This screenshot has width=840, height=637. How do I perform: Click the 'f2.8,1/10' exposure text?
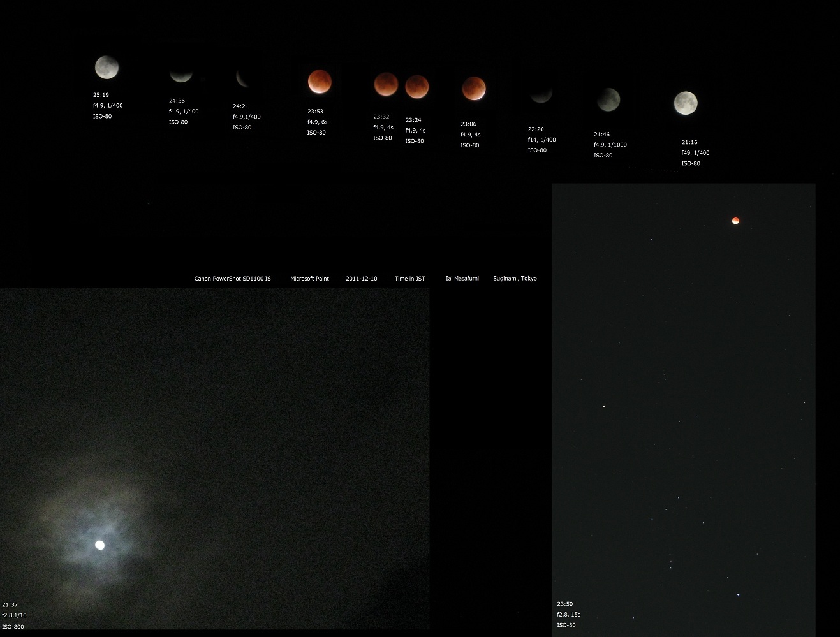[14, 615]
